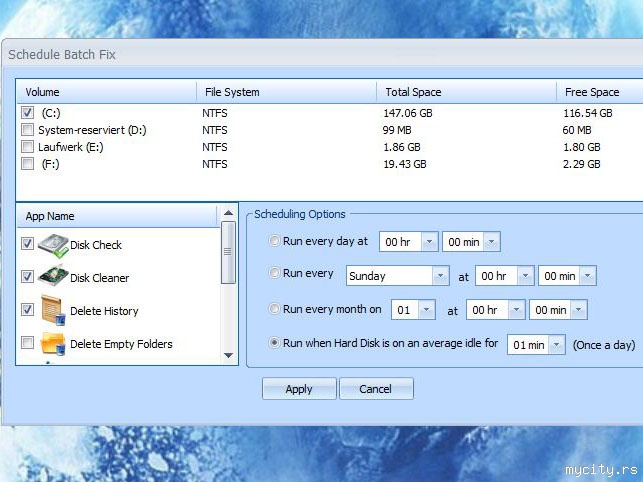Click the 2.29 GB free space cell

pos(581,164)
